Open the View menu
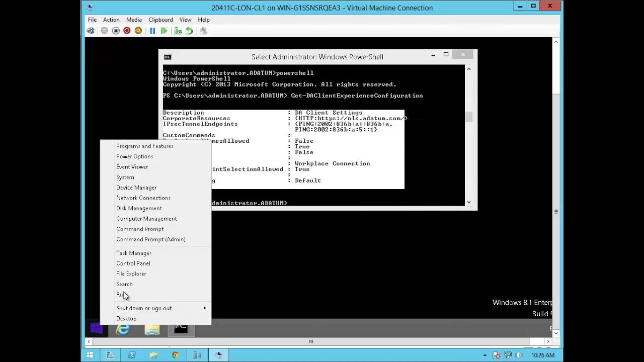This screenshot has width=644, height=362. pos(185,20)
